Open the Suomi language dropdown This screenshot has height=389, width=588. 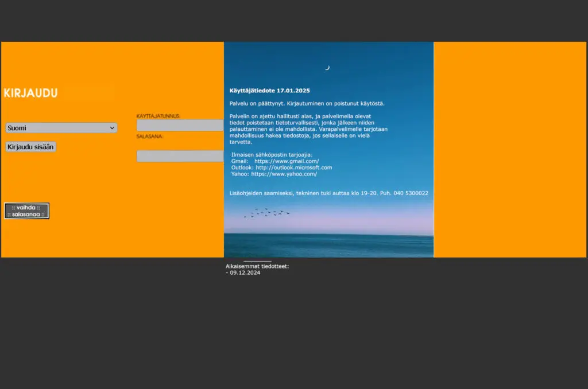(61, 128)
